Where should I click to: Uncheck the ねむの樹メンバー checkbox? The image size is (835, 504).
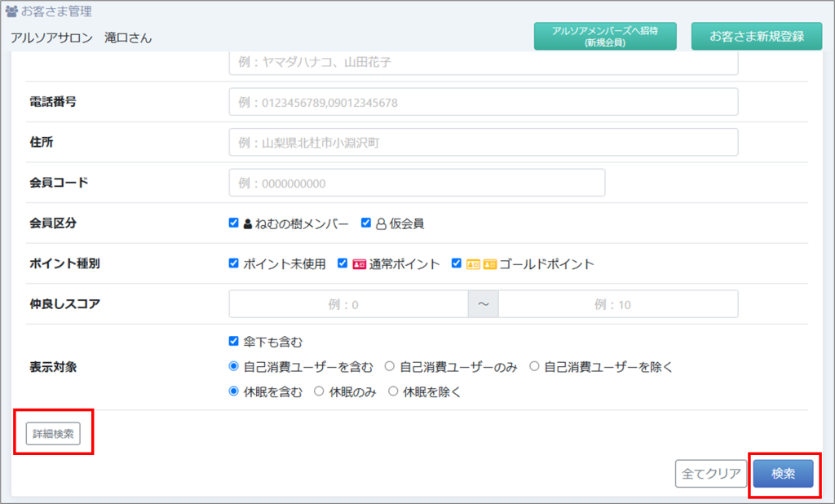coord(235,223)
